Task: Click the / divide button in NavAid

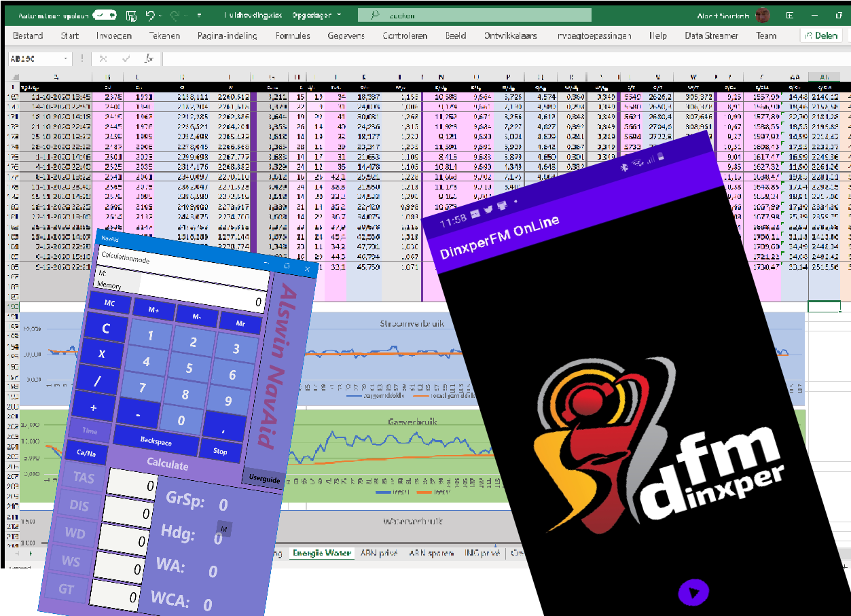Action: 97,381
